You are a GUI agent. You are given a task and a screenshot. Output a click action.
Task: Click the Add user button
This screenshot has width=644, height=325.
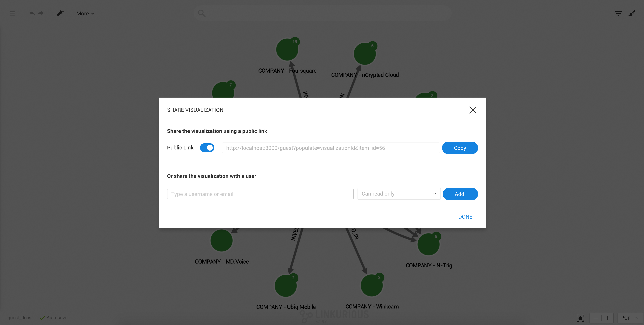460,194
